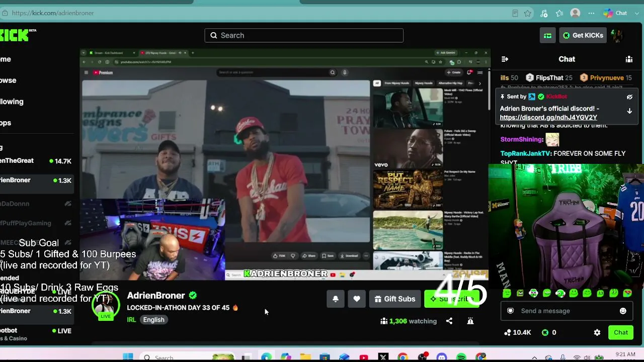
Task: Hide the pinned KickBot message
Action: pyautogui.click(x=629, y=97)
